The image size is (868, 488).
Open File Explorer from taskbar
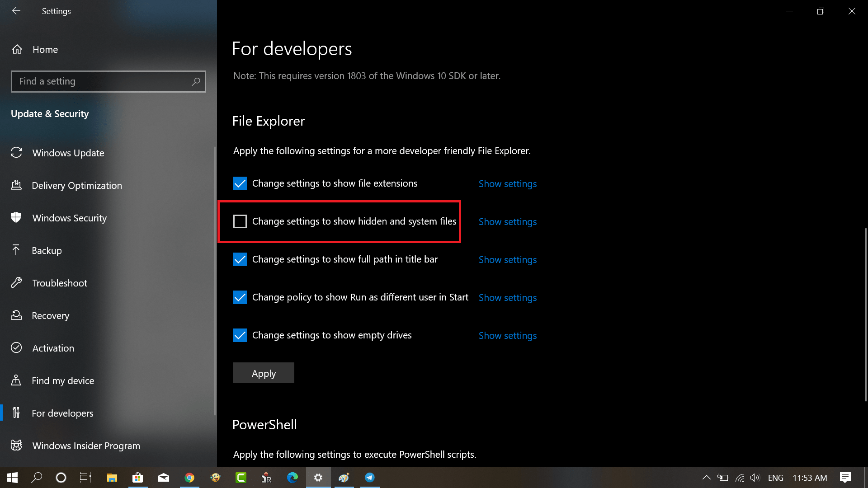[x=112, y=478]
